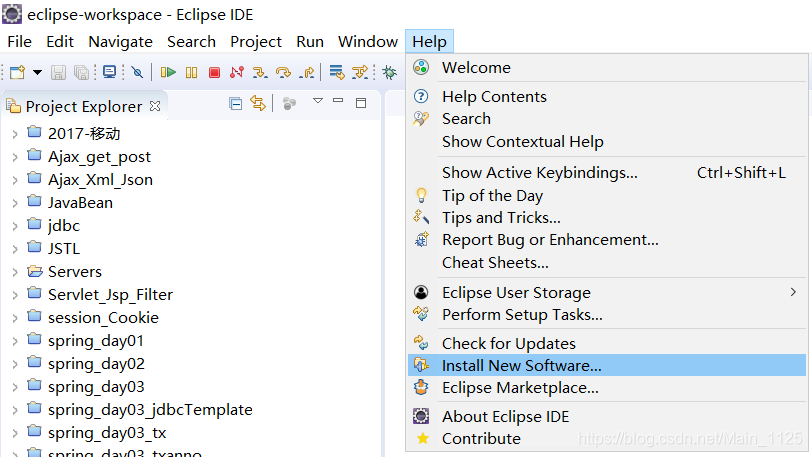Viewport: 812px width, 457px height.
Task: Click the Resume debug icon
Action: pyautogui.click(x=168, y=72)
